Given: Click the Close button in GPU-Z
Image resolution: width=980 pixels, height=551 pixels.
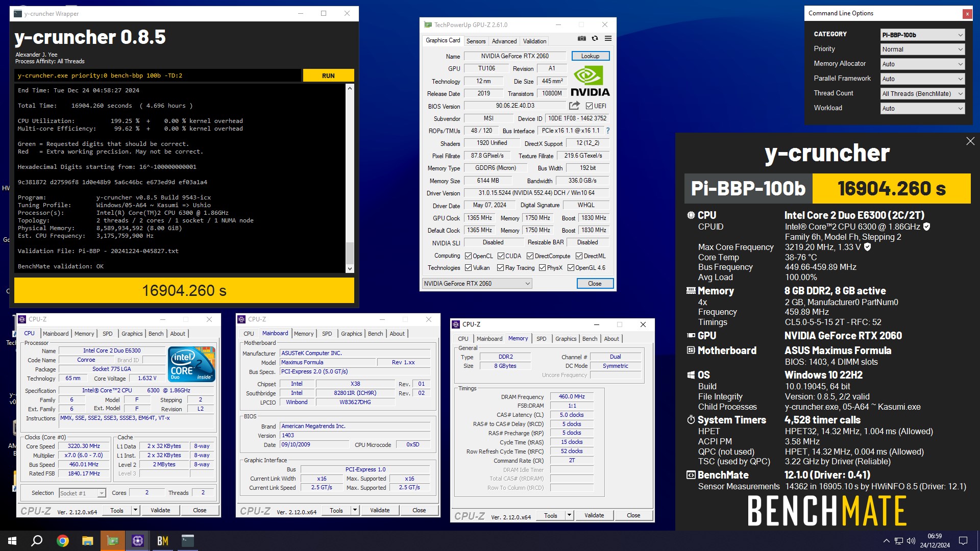Looking at the screenshot, I should tap(595, 284).
